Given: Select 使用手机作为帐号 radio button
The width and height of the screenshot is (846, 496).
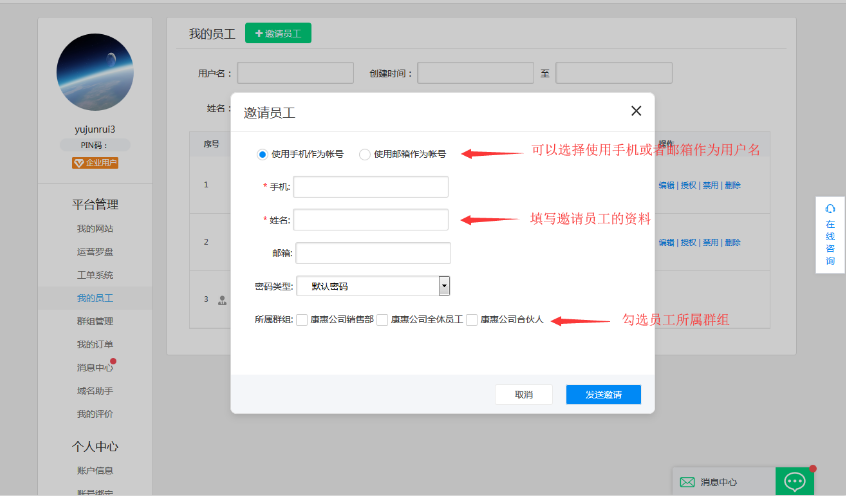Looking at the screenshot, I should pos(262,154).
